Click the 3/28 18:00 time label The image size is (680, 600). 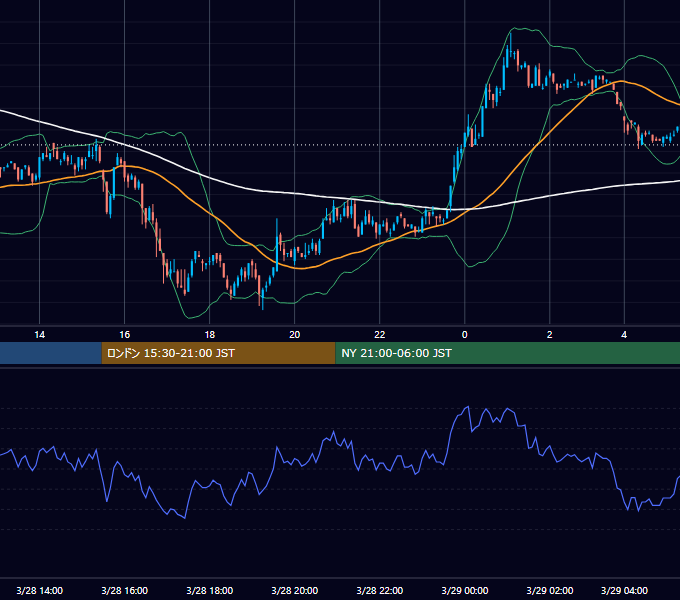pyautogui.click(x=209, y=590)
